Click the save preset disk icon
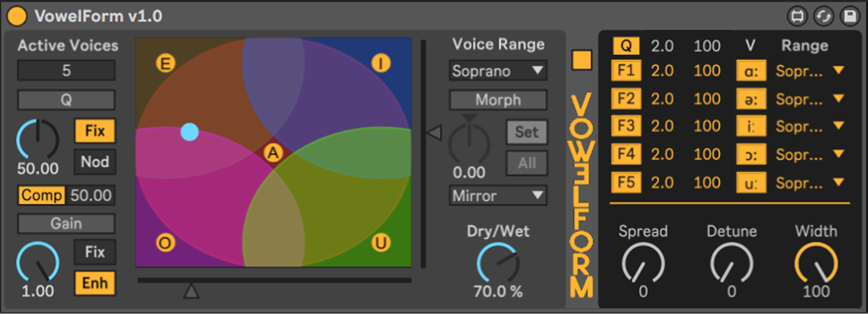The width and height of the screenshot is (868, 314). (850, 17)
